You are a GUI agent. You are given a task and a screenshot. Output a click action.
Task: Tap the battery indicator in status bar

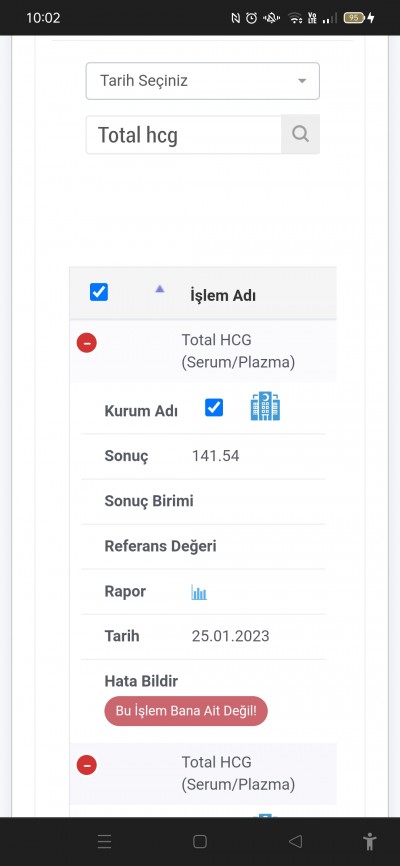click(x=354, y=18)
